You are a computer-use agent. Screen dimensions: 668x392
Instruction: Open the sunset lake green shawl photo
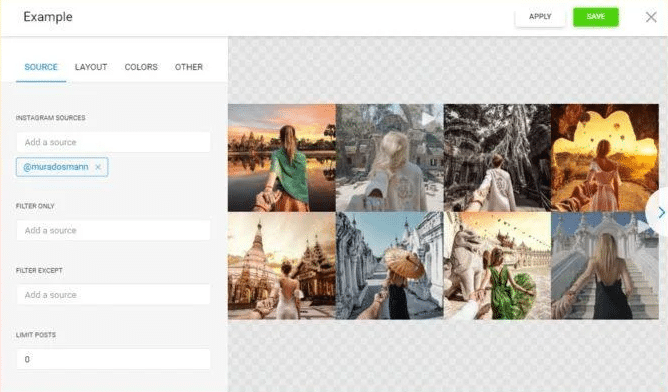click(282, 158)
